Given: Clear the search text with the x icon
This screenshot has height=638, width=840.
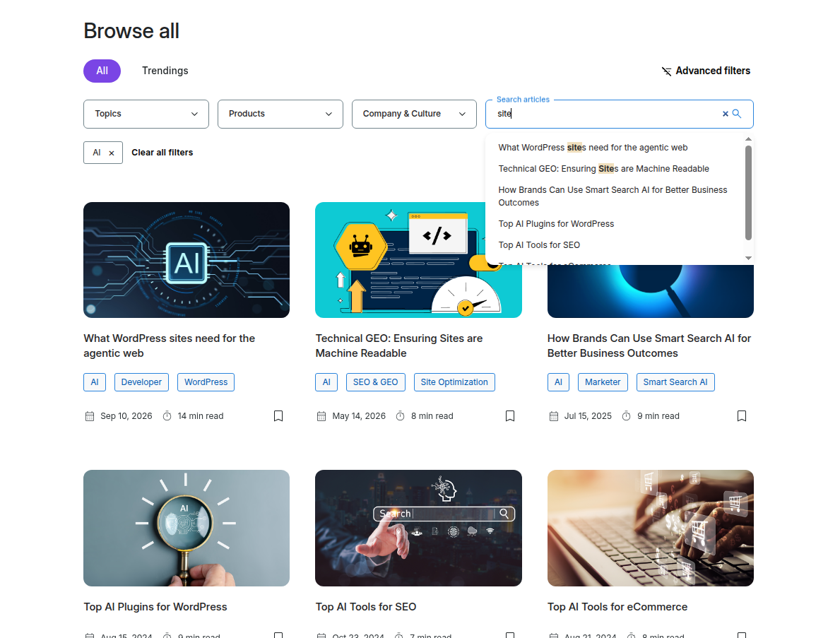Looking at the screenshot, I should click(726, 114).
